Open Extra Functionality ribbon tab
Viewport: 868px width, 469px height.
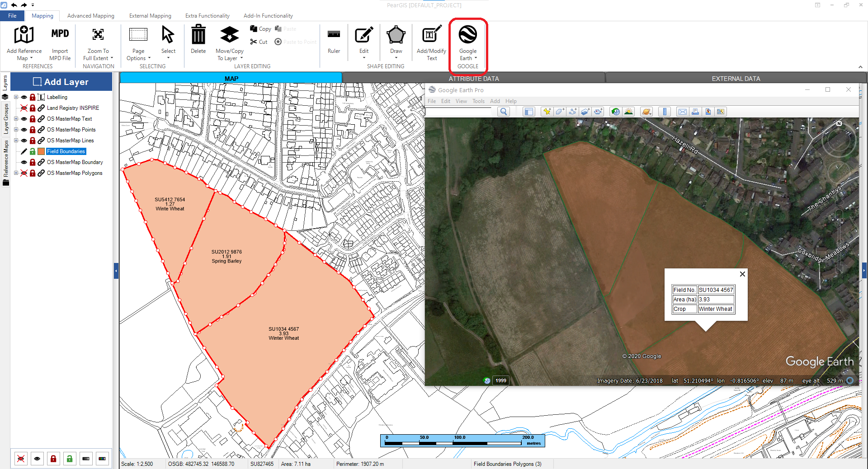tap(208, 16)
